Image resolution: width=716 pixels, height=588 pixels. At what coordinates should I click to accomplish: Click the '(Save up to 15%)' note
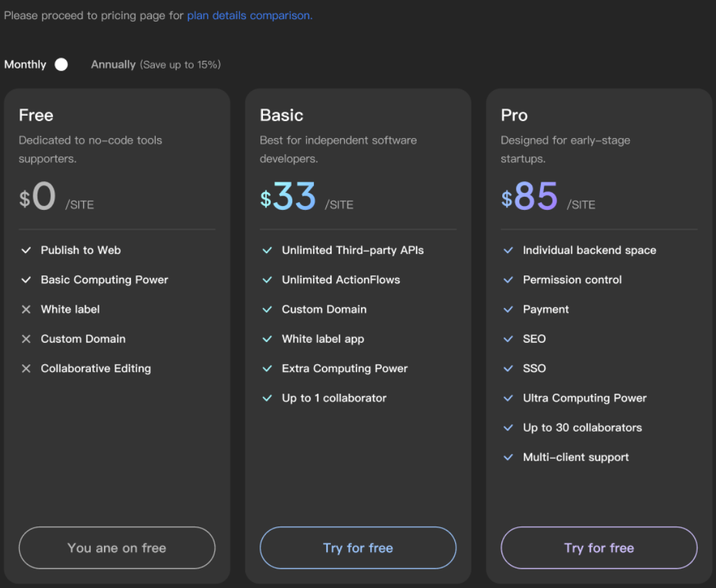coord(180,64)
